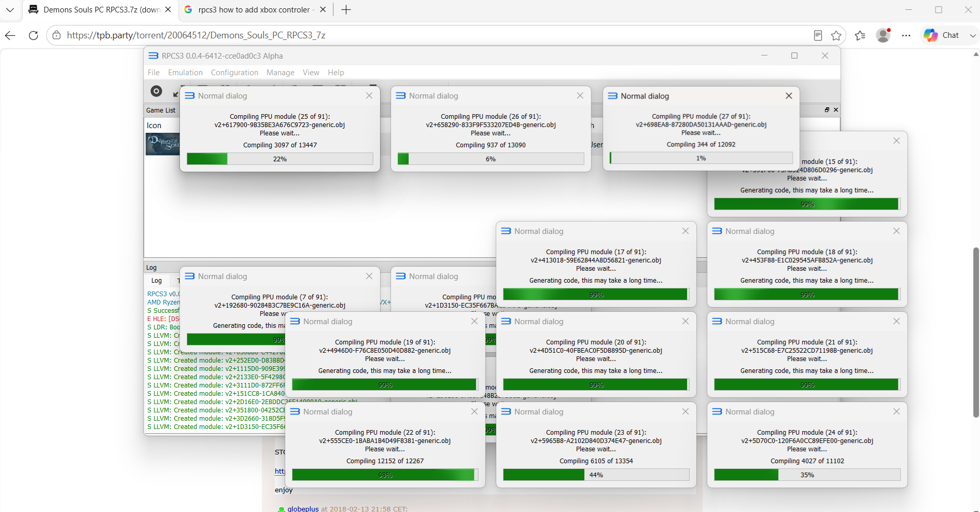This screenshot has height=512, width=980.
Task: Click the log line with module v2+252ED0-D83BBD
Action: pos(216,361)
